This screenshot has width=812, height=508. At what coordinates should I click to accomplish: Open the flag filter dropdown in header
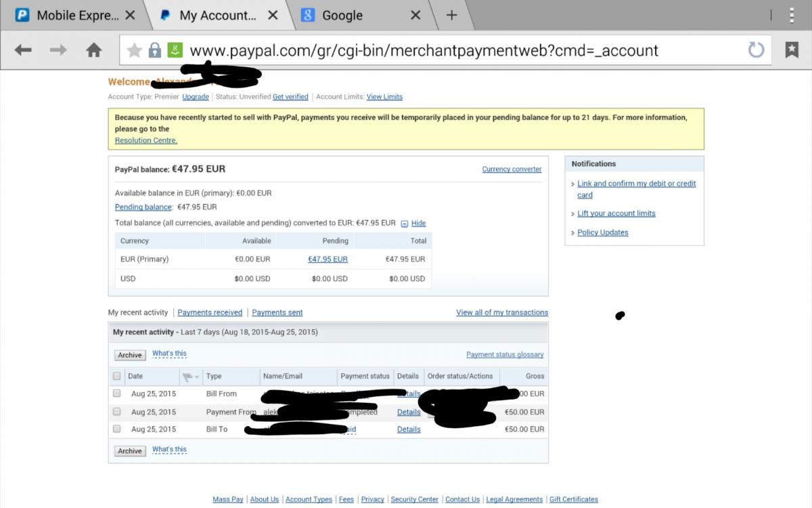click(x=191, y=377)
